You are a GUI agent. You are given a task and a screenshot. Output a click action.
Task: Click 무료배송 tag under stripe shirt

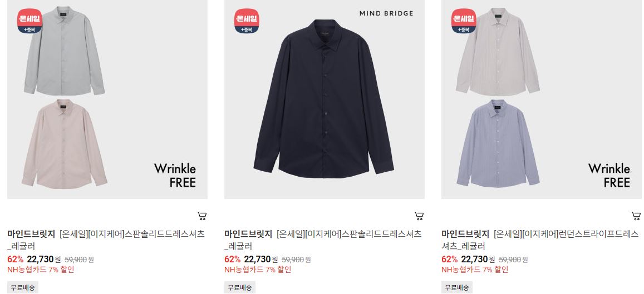[457, 287]
